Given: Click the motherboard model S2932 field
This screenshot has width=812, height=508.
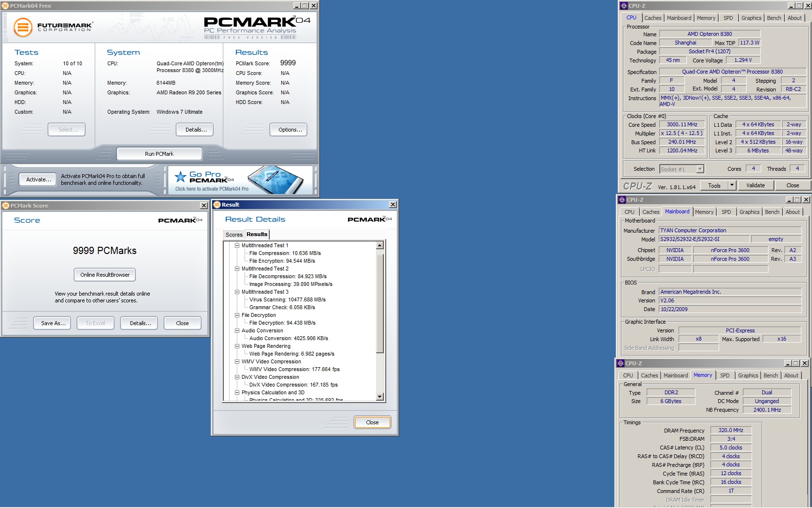Looking at the screenshot, I should [704, 239].
